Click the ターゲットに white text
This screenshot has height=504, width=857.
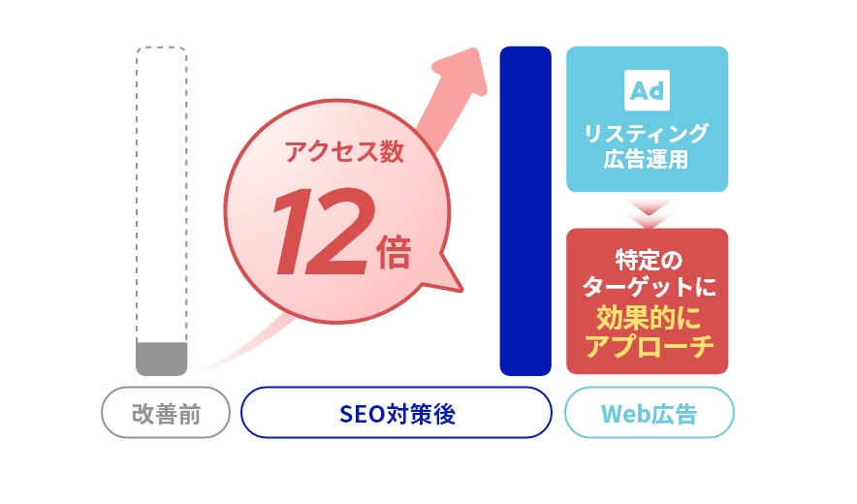click(x=650, y=287)
